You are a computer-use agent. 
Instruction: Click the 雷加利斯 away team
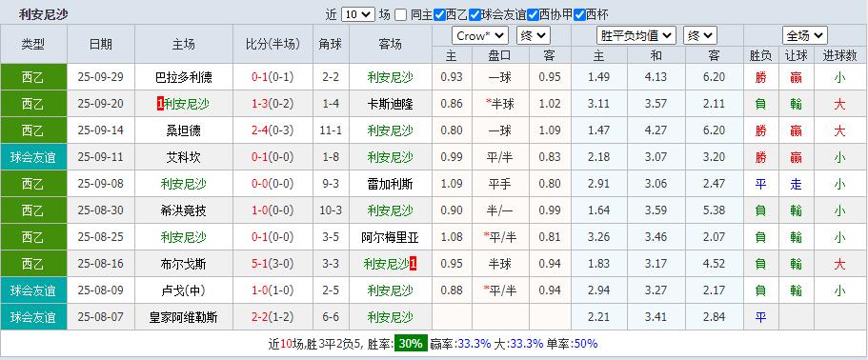391,184
